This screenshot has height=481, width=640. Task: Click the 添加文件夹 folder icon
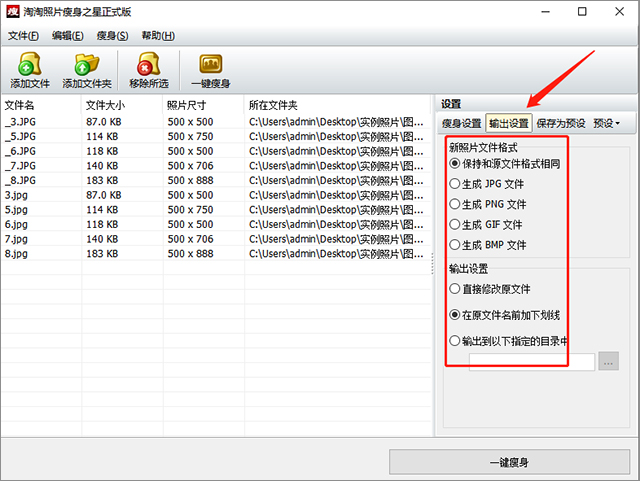[87, 65]
